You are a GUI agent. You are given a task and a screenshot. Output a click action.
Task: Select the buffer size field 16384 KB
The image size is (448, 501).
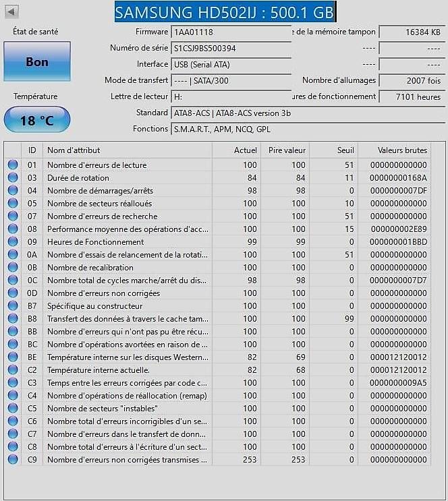click(x=412, y=32)
